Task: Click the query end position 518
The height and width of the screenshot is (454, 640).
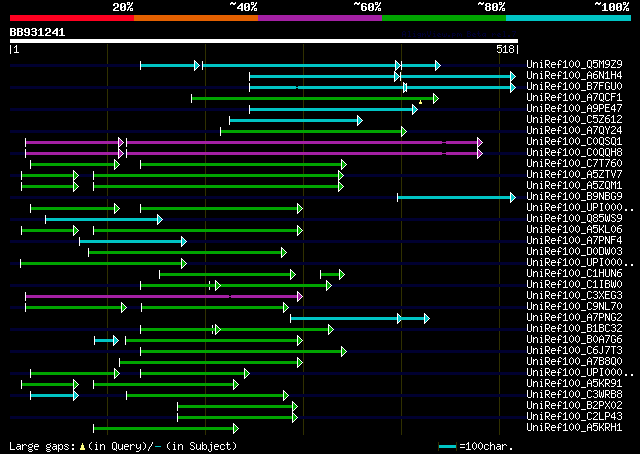Action: point(505,49)
